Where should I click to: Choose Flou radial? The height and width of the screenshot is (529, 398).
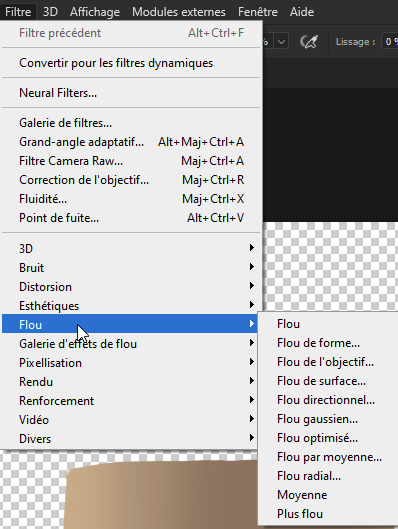(x=329, y=476)
